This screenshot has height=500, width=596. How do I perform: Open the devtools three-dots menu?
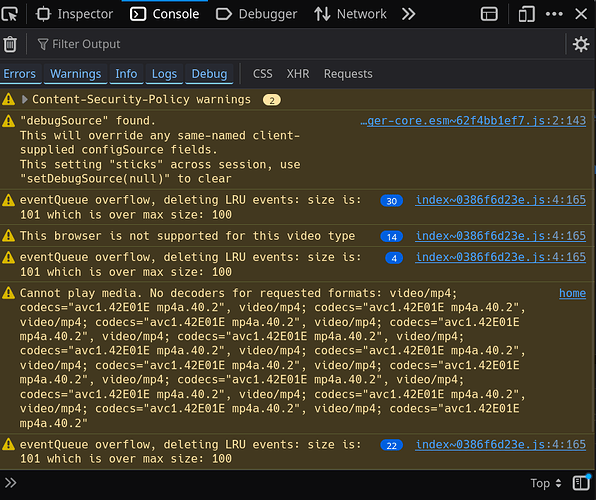coord(554,14)
